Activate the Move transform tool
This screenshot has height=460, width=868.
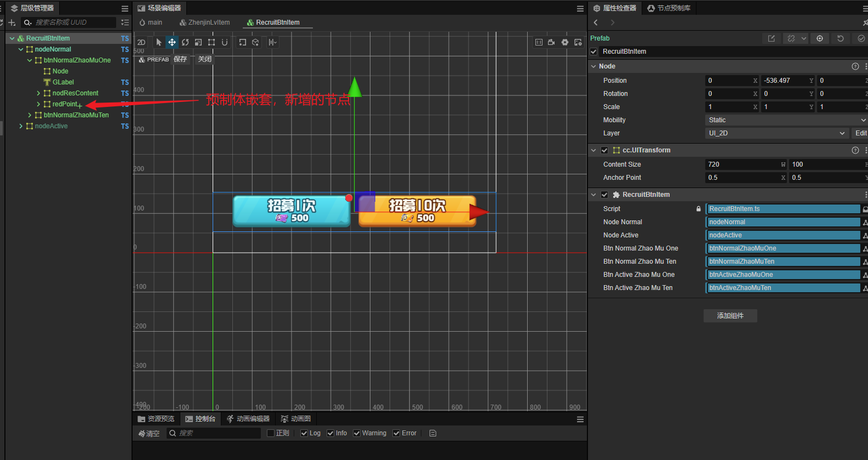pyautogui.click(x=172, y=42)
